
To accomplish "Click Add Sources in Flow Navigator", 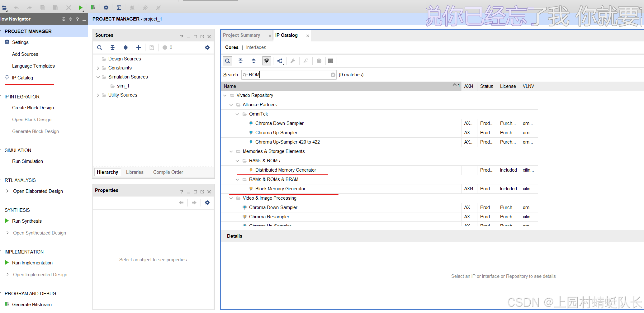I will pyautogui.click(x=25, y=54).
